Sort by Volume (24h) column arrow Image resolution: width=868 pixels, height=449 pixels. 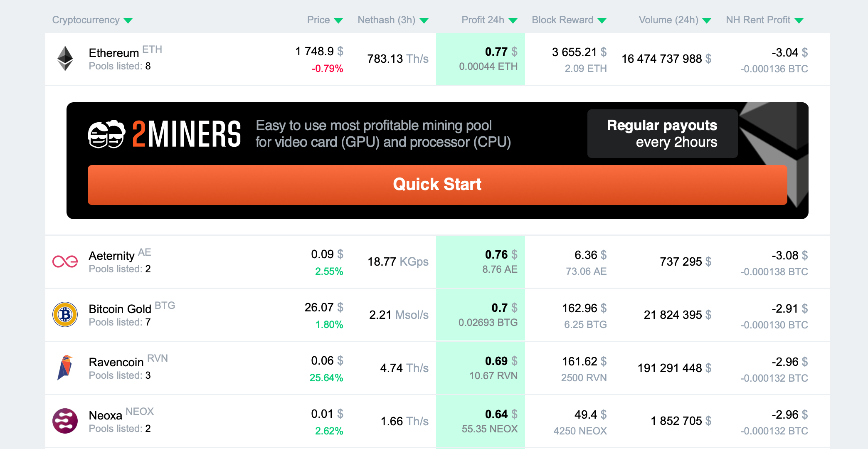coord(707,21)
